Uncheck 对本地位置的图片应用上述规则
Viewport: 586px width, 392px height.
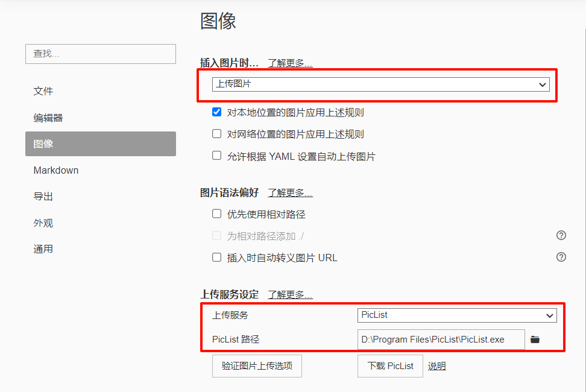[x=217, y=112]
